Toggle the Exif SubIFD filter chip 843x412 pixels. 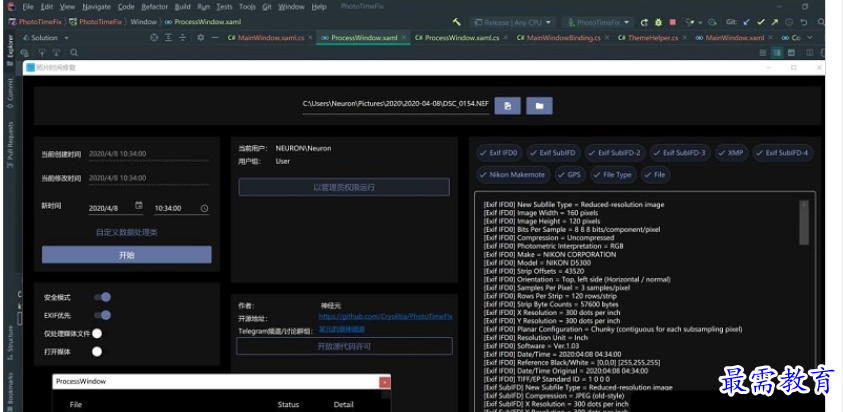tap(554, 153)
